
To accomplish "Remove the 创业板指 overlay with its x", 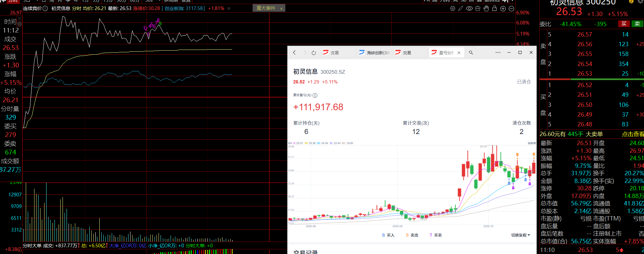I will [229, 8].
